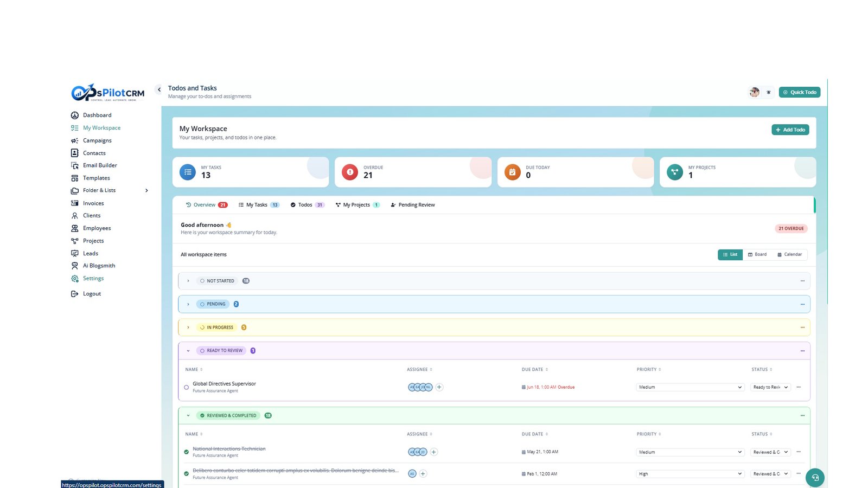868x488 pixels.
Task: Click the Quick Todo button
Action: coord(800,92)
